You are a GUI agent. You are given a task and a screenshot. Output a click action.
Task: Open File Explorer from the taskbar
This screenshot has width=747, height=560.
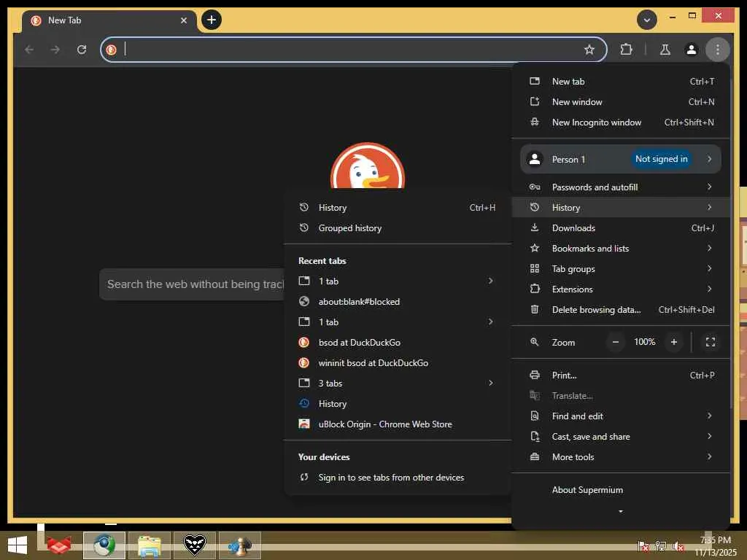149,545
